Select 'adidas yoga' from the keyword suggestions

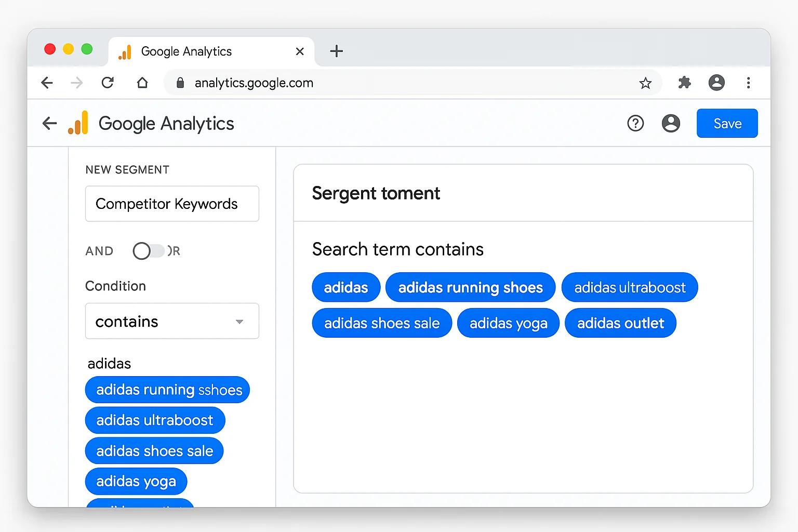136,481
